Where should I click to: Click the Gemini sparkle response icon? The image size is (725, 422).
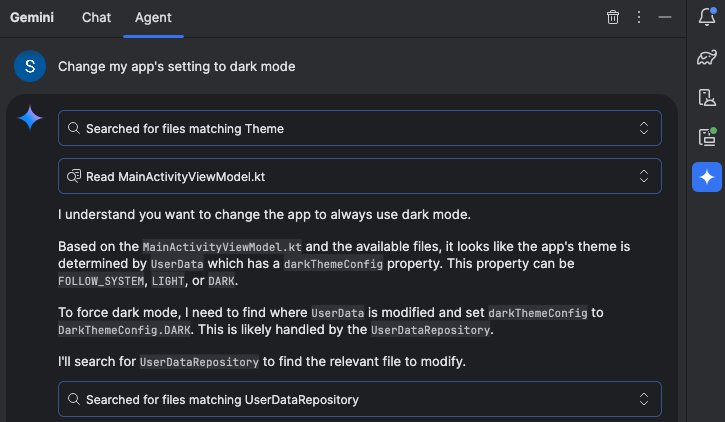30,119
